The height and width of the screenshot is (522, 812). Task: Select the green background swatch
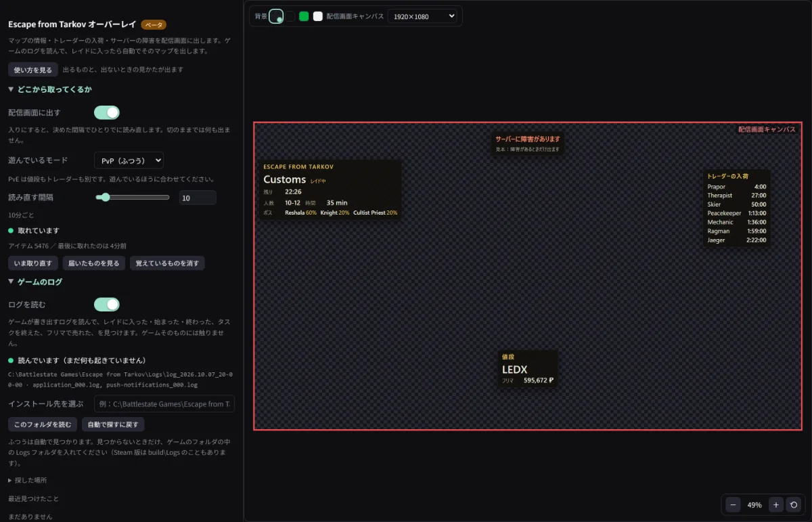click(304, 16)
